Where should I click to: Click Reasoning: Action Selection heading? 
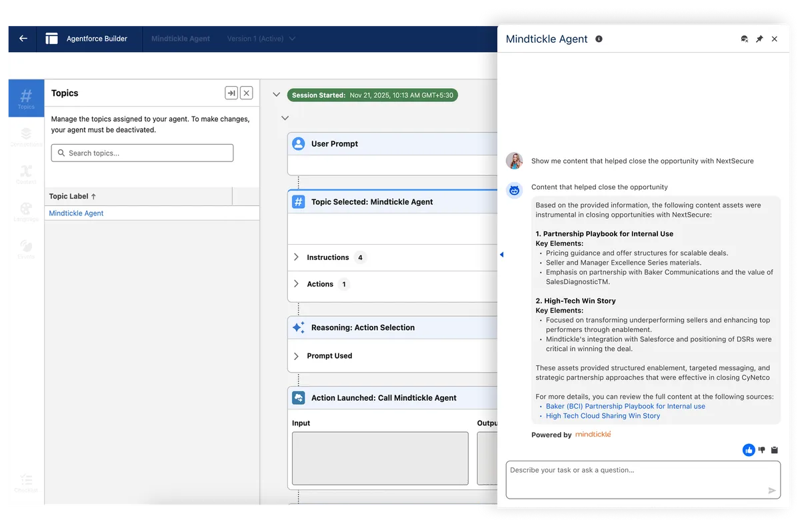(363, 327)
